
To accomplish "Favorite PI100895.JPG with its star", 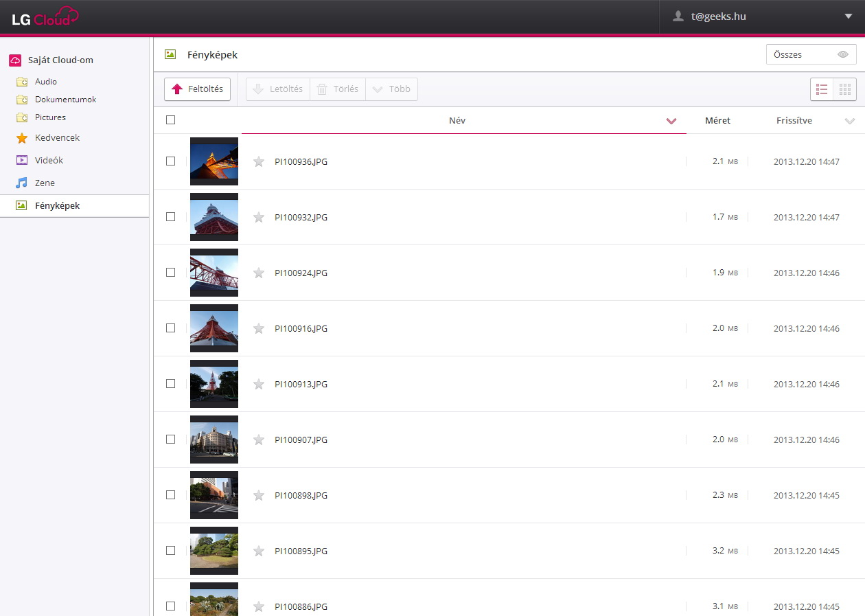I will [x=259, y=551].
